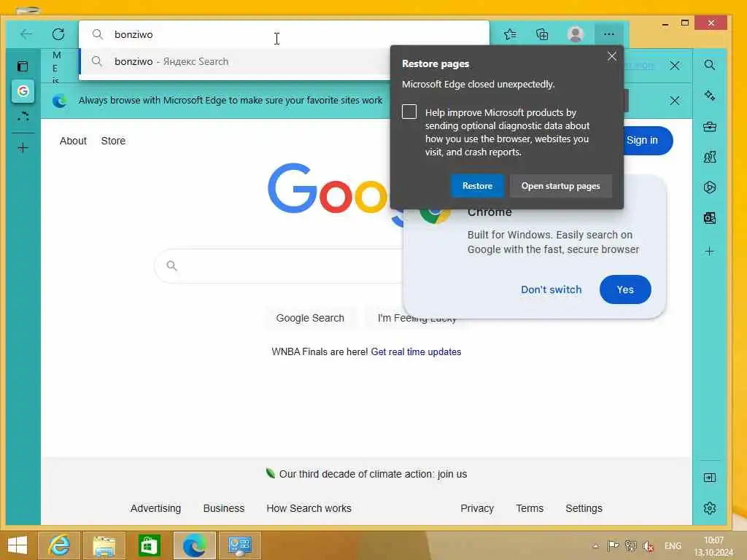Open sidebar settings gear icon
This screenshot has height=560, width=747.
click(x=709, y=508)
